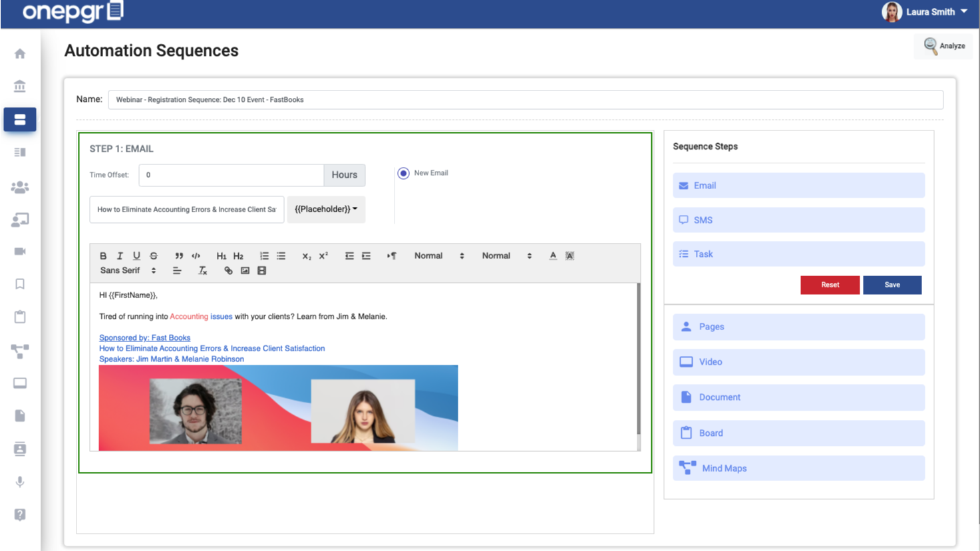
Task: Expand the Laura Smith account menu
Action: click(929, 11)
